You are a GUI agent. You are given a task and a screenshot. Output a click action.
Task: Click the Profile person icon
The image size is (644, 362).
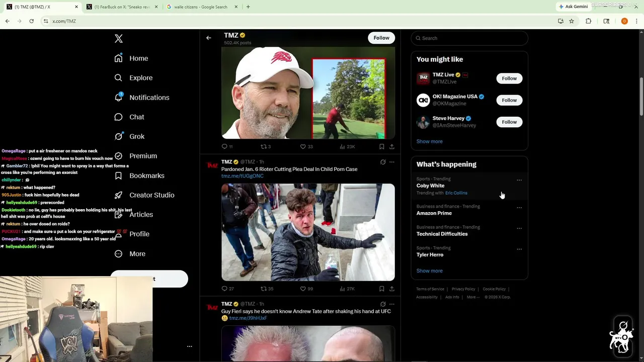[x=118, y=234]
